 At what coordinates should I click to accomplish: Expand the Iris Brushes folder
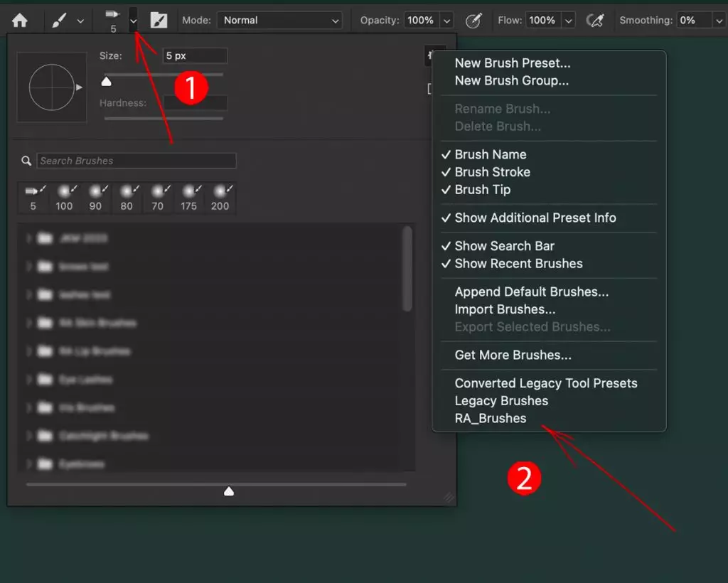point(28,407)
